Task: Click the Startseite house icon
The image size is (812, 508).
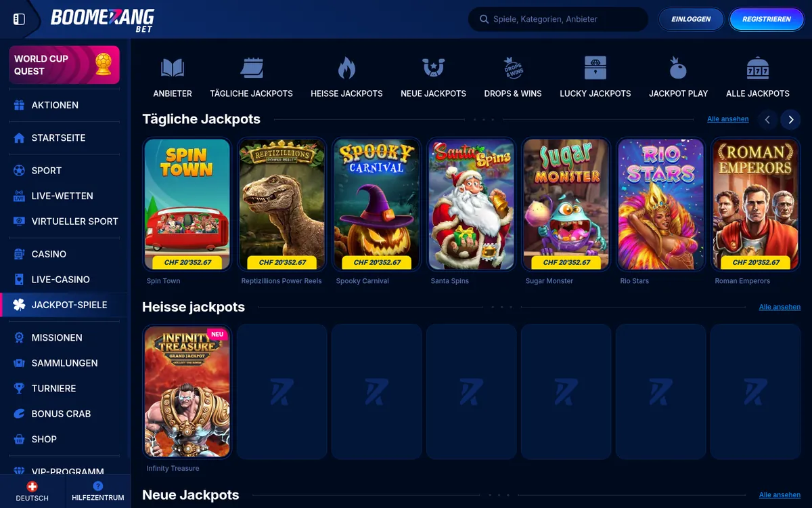Action: (x=19, y=137)
